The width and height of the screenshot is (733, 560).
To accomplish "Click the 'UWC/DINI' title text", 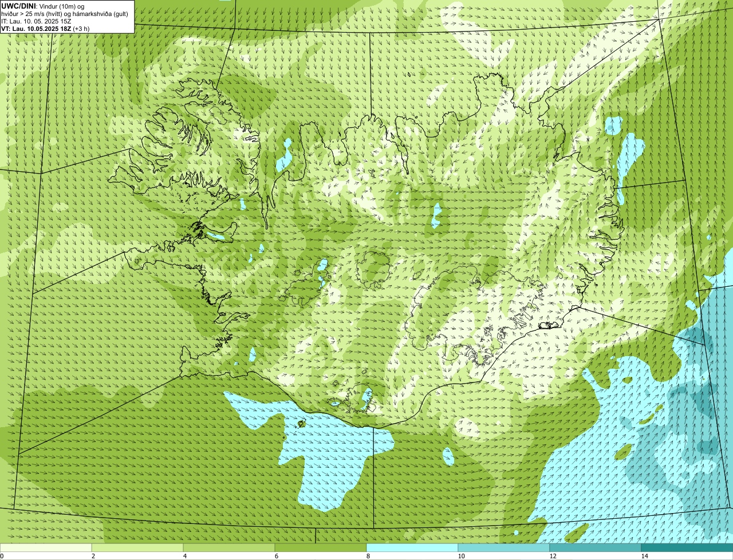I will (19, 6).
